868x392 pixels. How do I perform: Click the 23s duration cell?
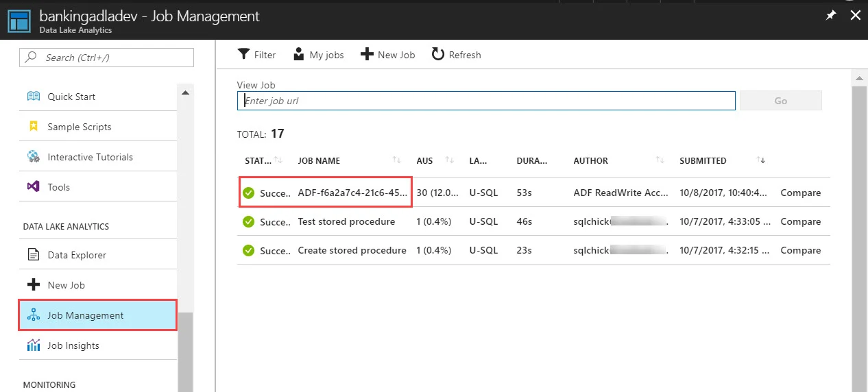point(524,251)
